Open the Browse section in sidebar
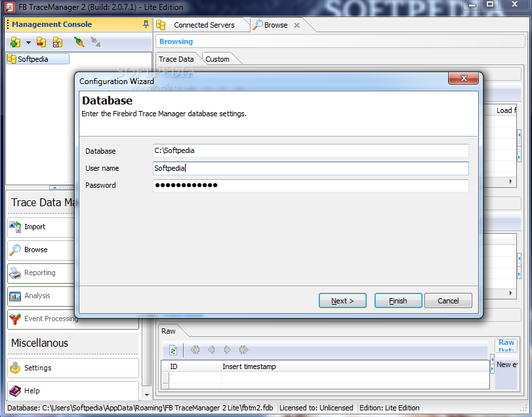Viewport: 532px width, 417px height. click(41, 250)
